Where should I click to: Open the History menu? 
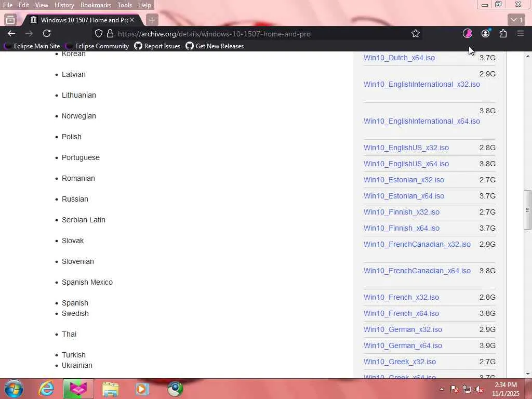coord(64,5)
